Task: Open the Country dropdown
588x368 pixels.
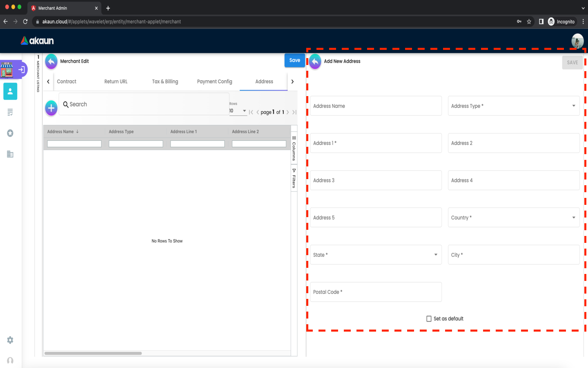Action: (x=513, y=218)
